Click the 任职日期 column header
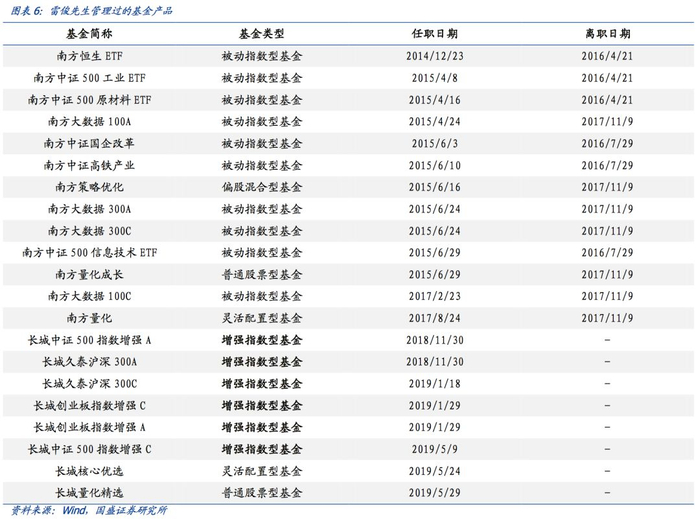 [x=434, y=33]
